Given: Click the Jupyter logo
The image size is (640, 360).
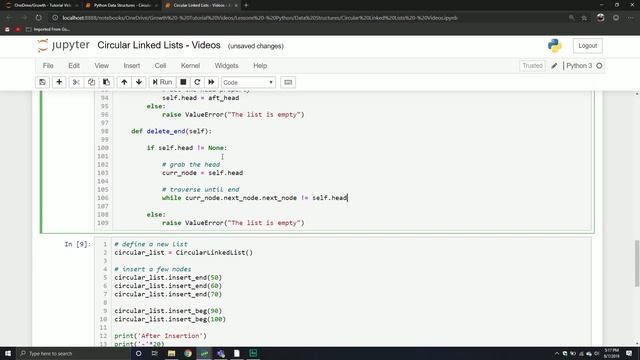Looking at the screenshot, I should [63, 45].
